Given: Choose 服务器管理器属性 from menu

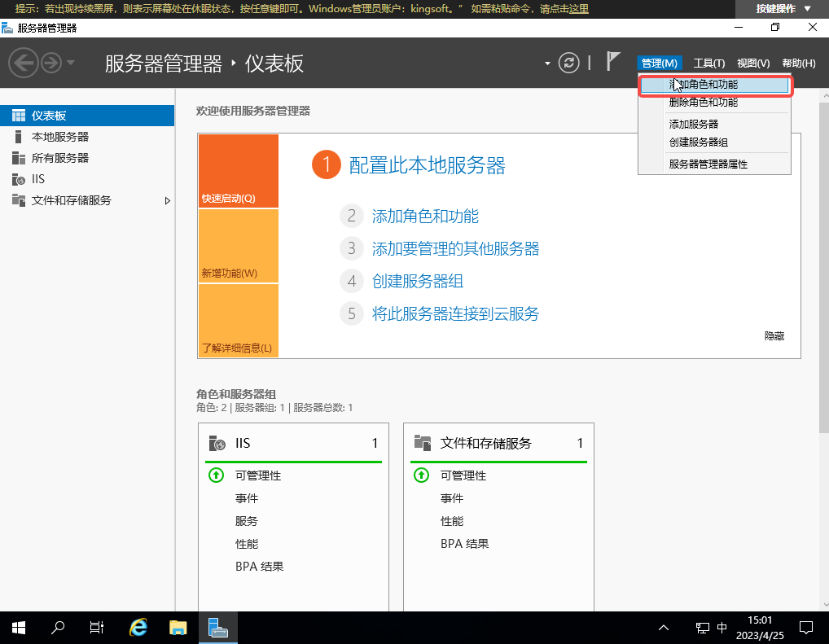Looking at the screenshot, I should [x=708, y=164].
